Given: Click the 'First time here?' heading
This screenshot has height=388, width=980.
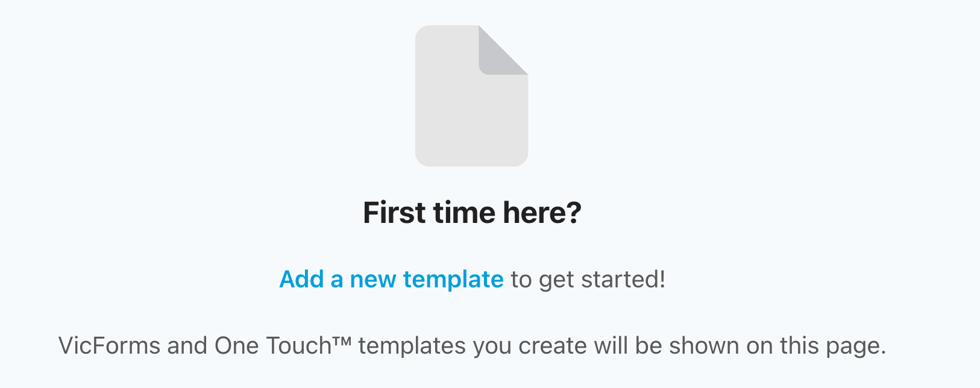Looking at the screenshot, I should 472,213.
